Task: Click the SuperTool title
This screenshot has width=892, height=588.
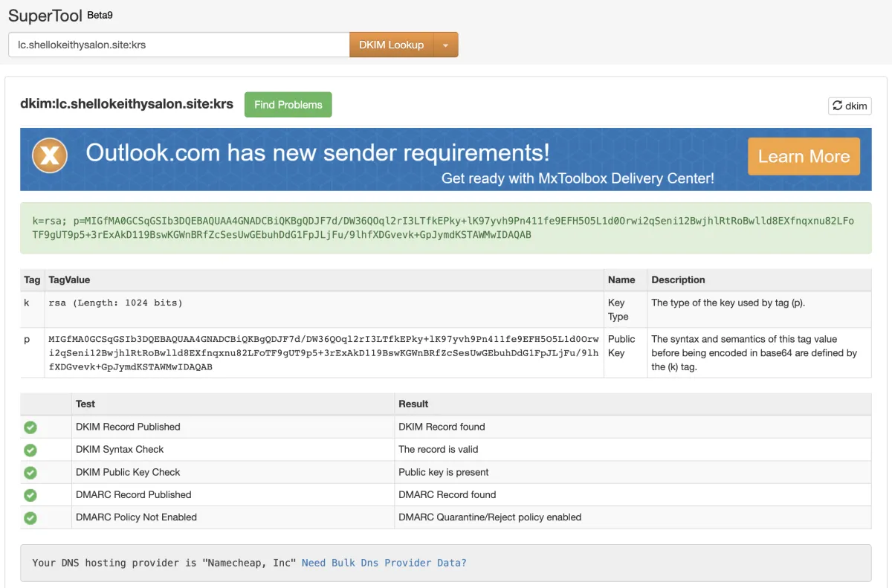Action: [x=45, y=16]
